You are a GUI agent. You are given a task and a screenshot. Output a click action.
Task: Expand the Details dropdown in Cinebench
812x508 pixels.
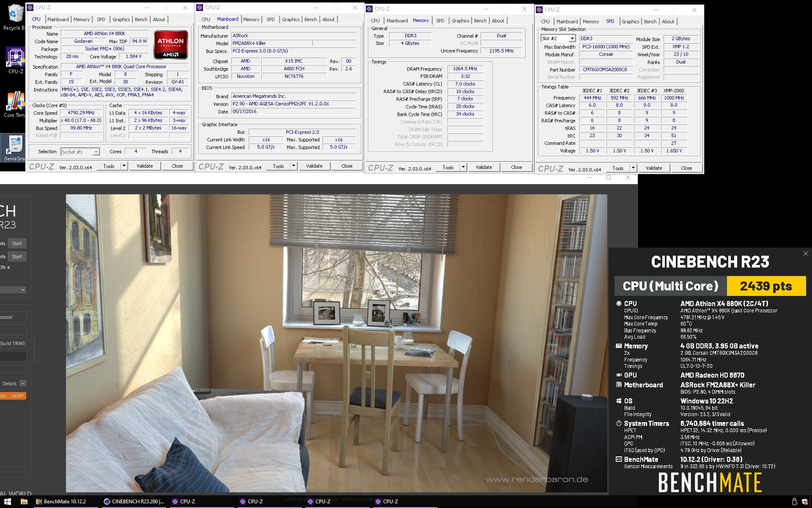23,384
